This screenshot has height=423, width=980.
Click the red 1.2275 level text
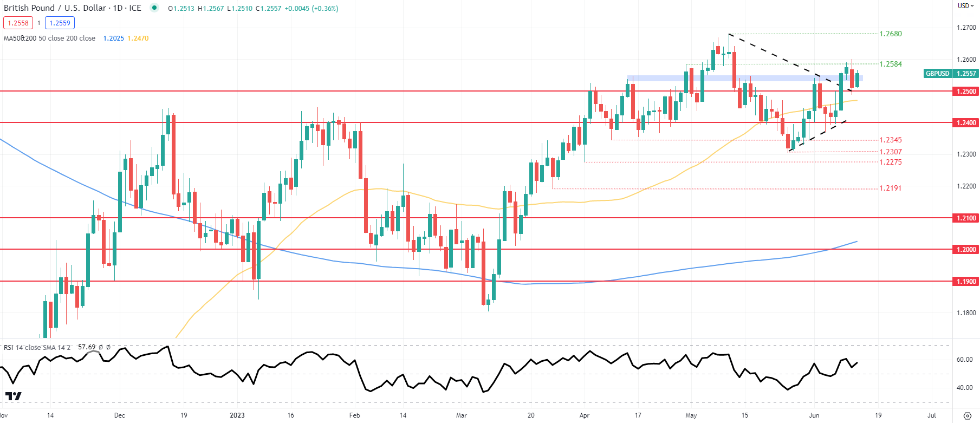click(891, 162)
